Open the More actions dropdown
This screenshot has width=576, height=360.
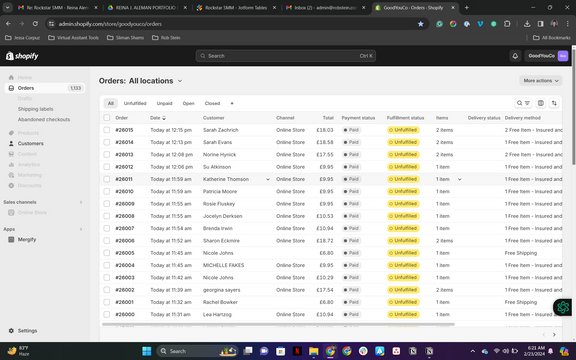pyautogui.click(x=541, y=81)
